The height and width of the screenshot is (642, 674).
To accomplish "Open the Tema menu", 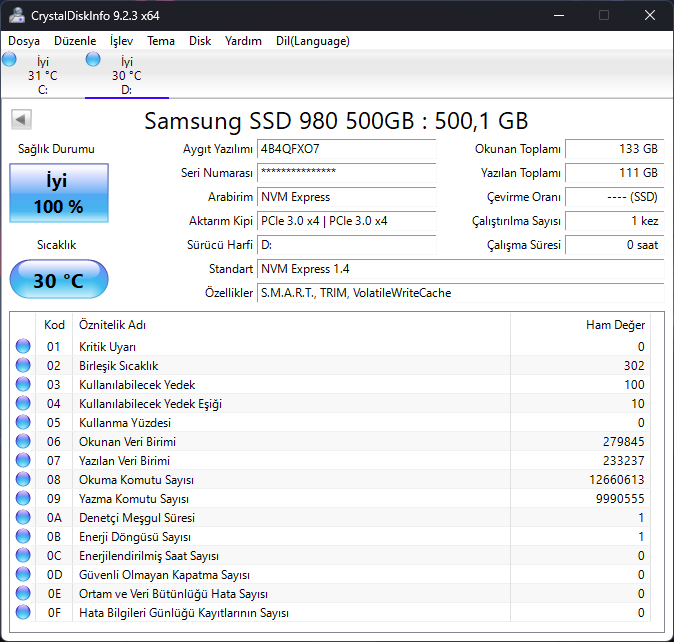I will 161,41.
